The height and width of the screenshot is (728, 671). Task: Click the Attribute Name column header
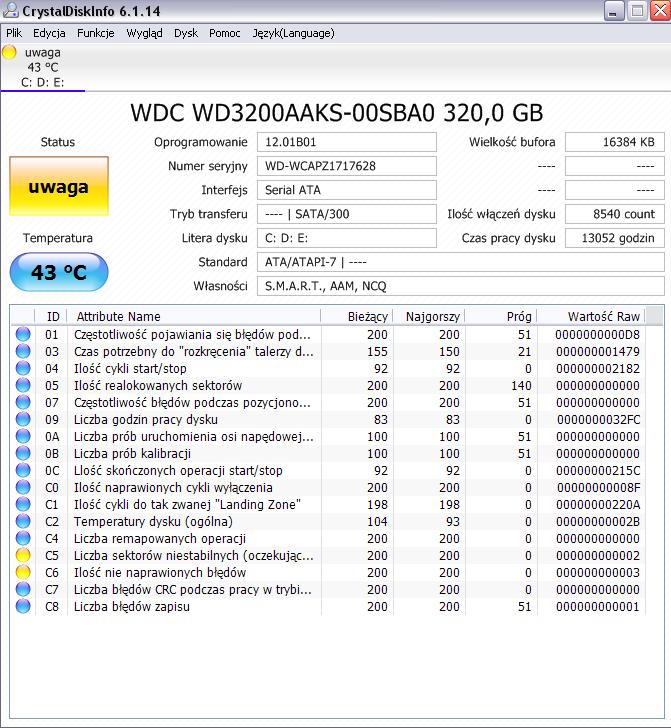194,316
